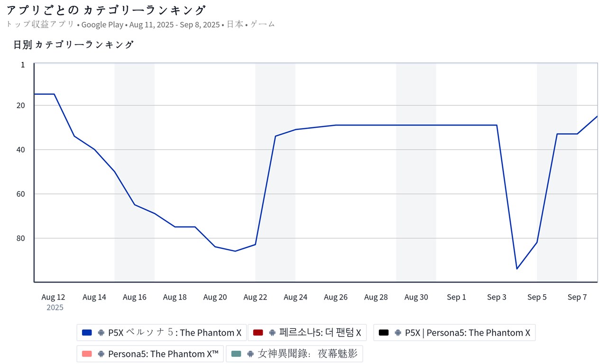This screenshot has width=607, height=364.
Task: Toggle the P5X ペルソナ５: The Phantom X series label
Action: 175,333
